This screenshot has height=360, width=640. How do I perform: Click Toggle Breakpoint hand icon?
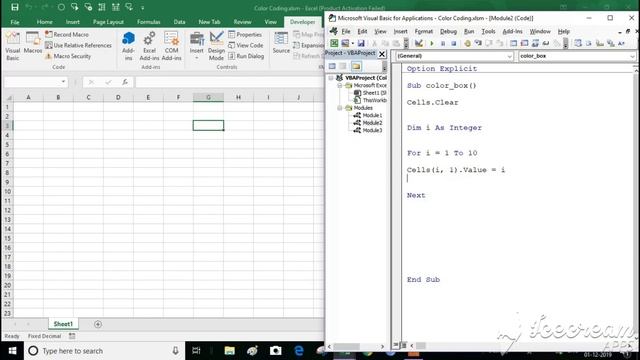[467, 43]
